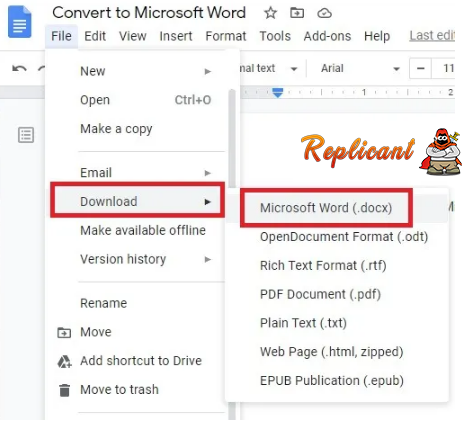The height and width of the screenshot is (436, 473).
Task: Star the document with the star icon
Action: pyautogui.click(x=270, y=13)
